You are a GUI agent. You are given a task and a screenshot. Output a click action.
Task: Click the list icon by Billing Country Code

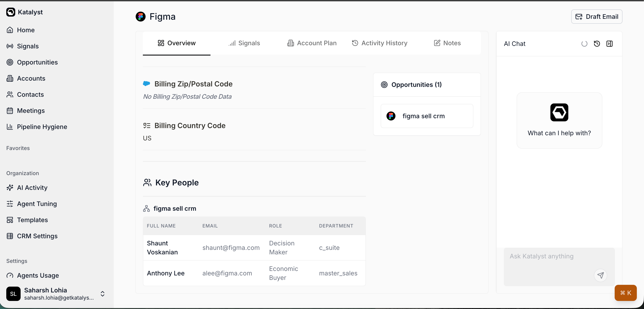(147, 125)
